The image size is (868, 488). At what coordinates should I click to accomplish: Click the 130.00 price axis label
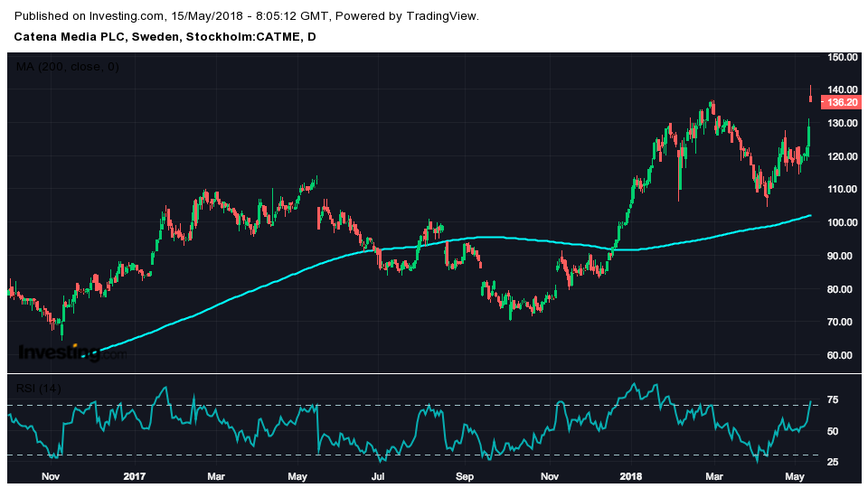[843, 123]
